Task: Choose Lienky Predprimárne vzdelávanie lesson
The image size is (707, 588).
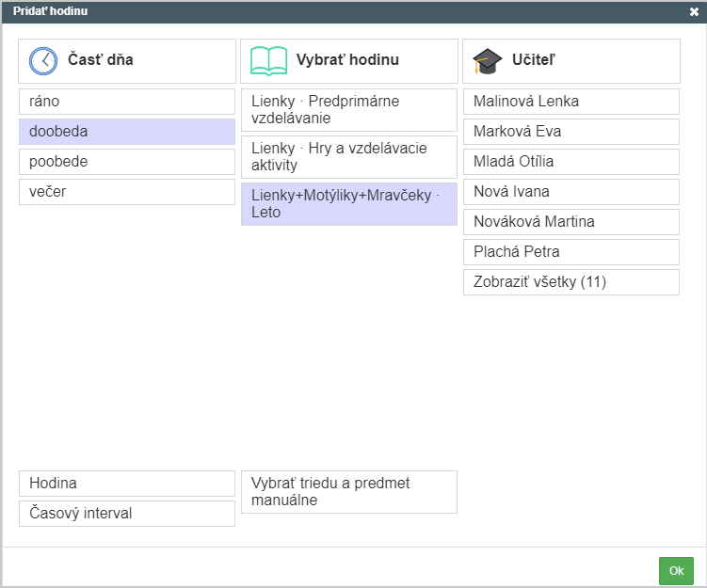Action: coord(349,110)
